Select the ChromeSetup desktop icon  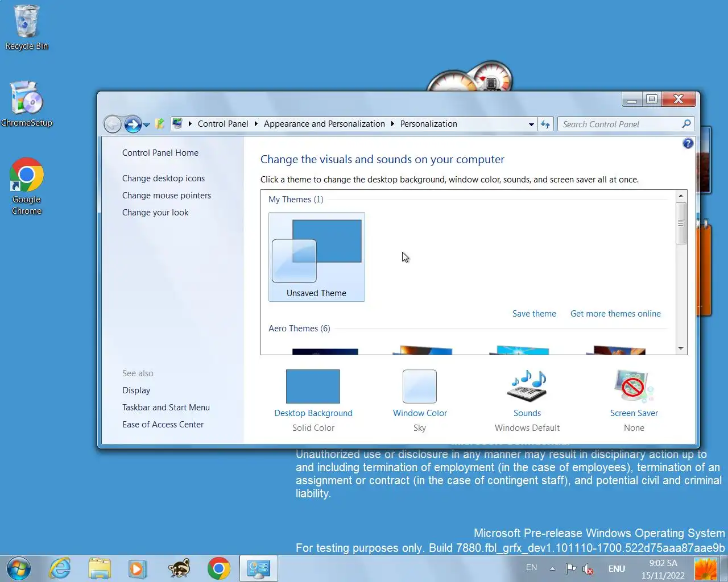click(x=26, y=104)
